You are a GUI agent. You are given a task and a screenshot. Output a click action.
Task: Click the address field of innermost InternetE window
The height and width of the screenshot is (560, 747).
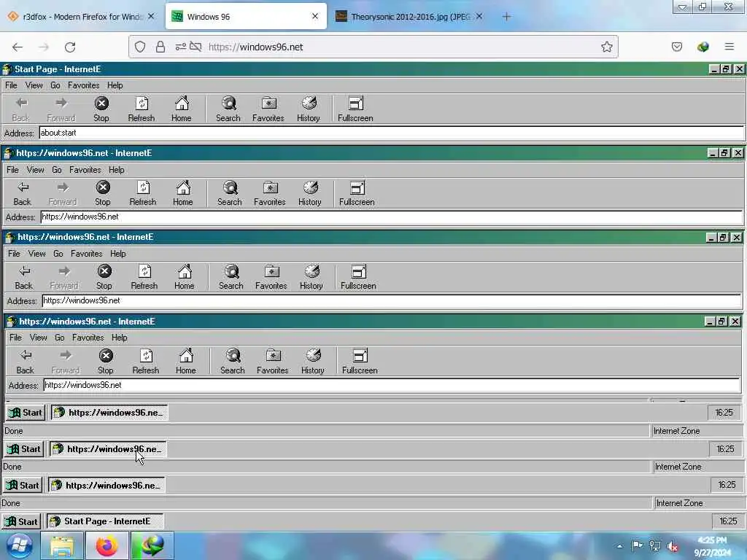[392, 385]
